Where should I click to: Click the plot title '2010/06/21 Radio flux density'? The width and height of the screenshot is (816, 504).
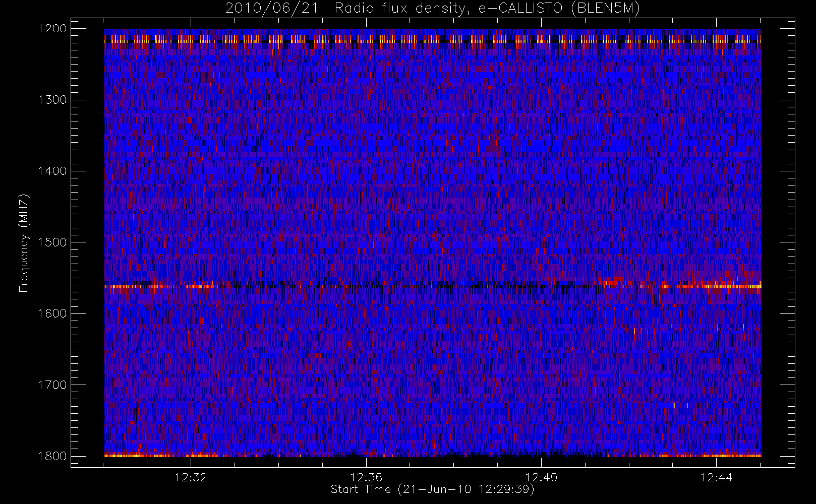(433, 9)
